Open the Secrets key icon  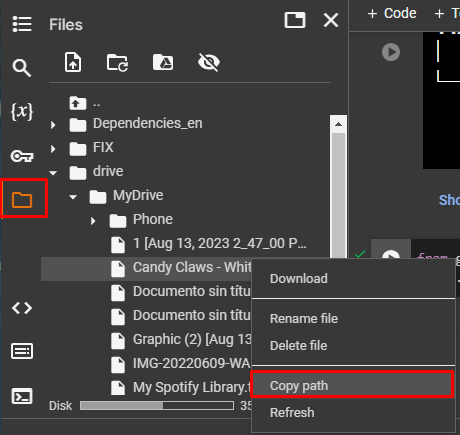click(x=22, y=156)
